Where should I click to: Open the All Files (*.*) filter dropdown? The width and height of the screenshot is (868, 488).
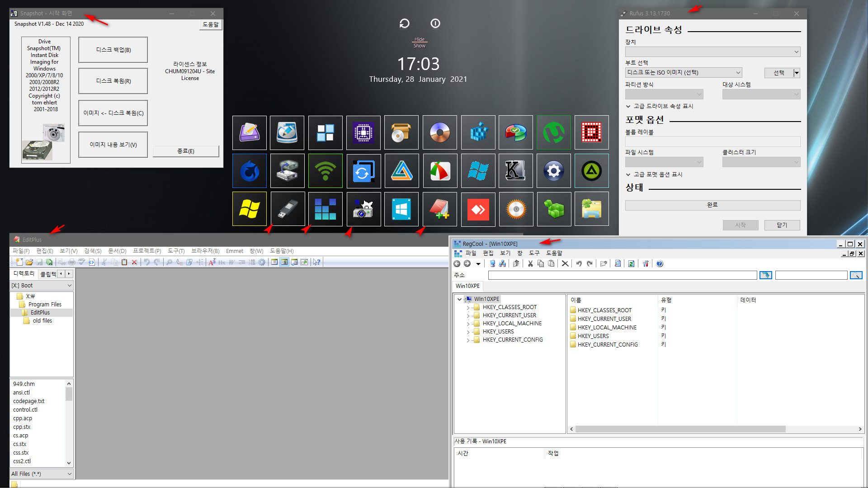coord(42,474)
